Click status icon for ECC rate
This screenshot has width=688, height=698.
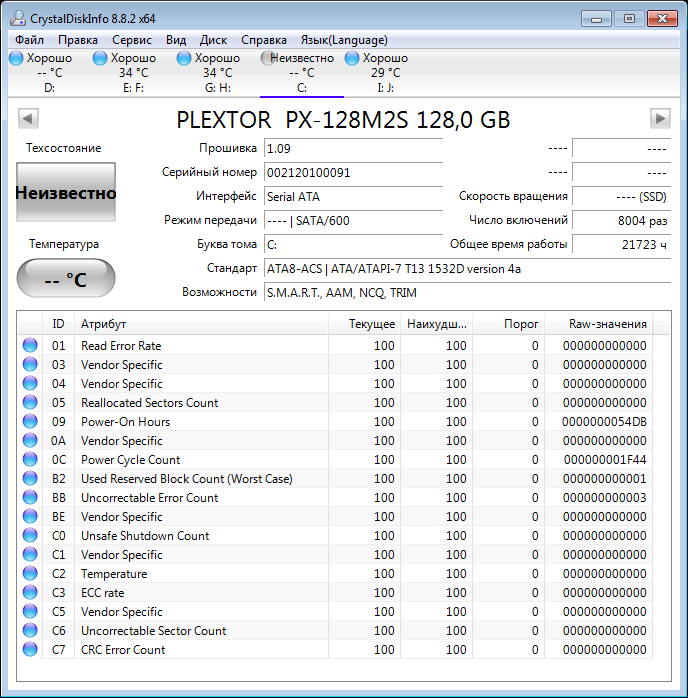[30, 592]
